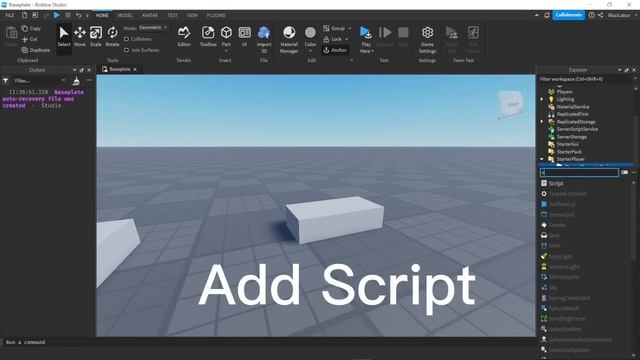Image resolution: width=640 pixels, height=360 pixels.
Task: Open the Toolbox panel
Action: pyautogui.click(x=208, y=37)
